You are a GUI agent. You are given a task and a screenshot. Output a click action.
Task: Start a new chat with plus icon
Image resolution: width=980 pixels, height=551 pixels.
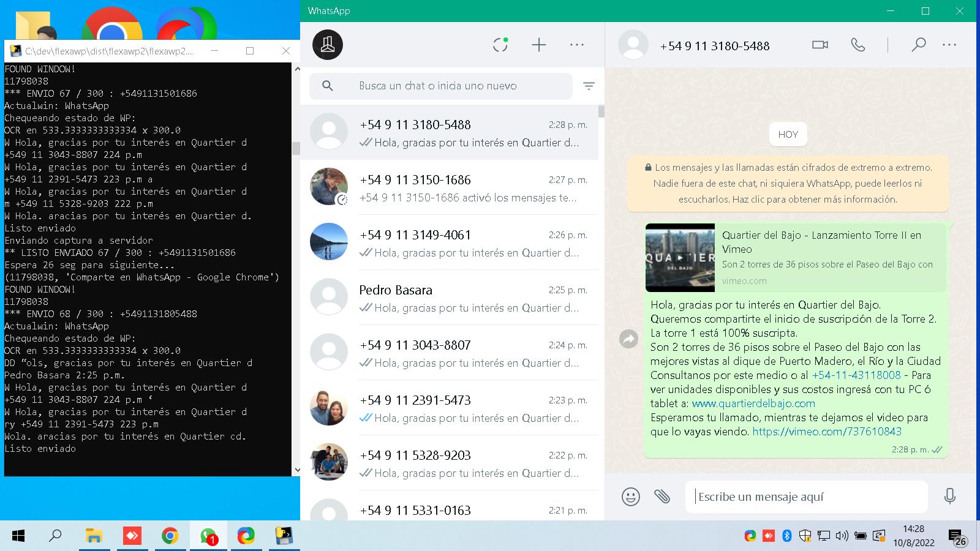point(538,45)
